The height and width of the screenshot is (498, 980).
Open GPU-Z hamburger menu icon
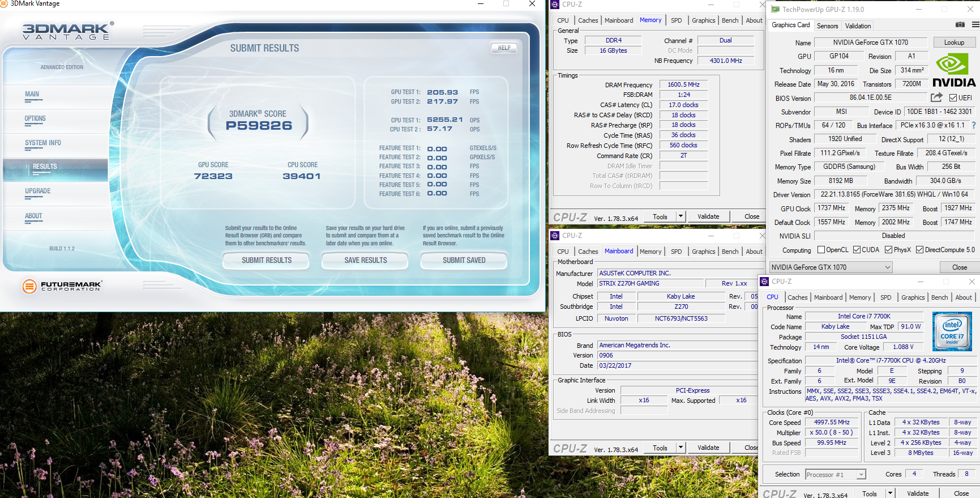tap(975, 25)
